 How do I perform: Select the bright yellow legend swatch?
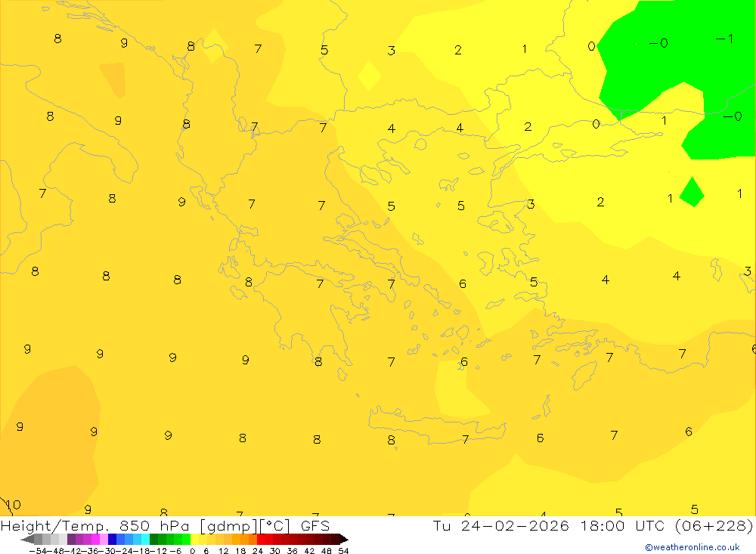point(194,540)
